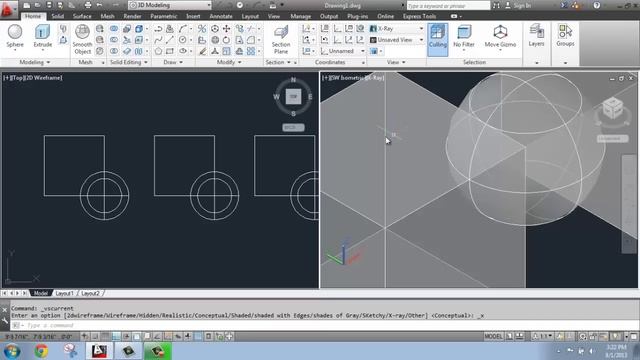Screen dimensions: 640x360
Task: Choose the solid Intersect tool
Action: (113, 51)
